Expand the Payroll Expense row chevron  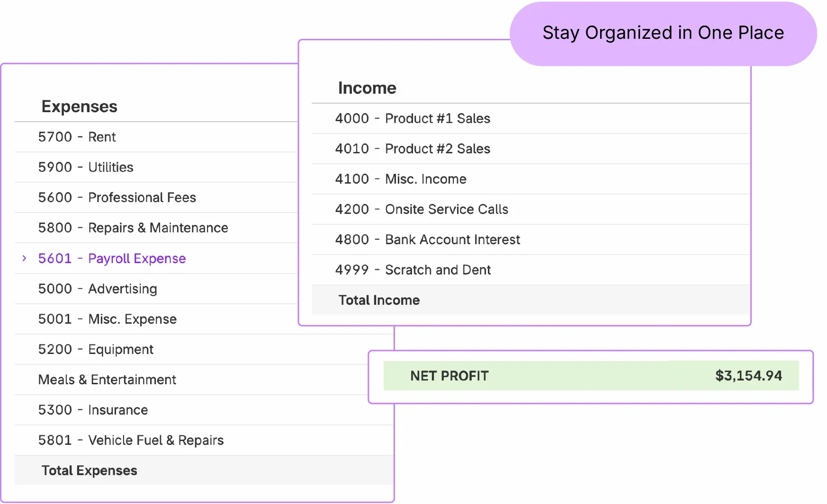(x=24, y=258)
